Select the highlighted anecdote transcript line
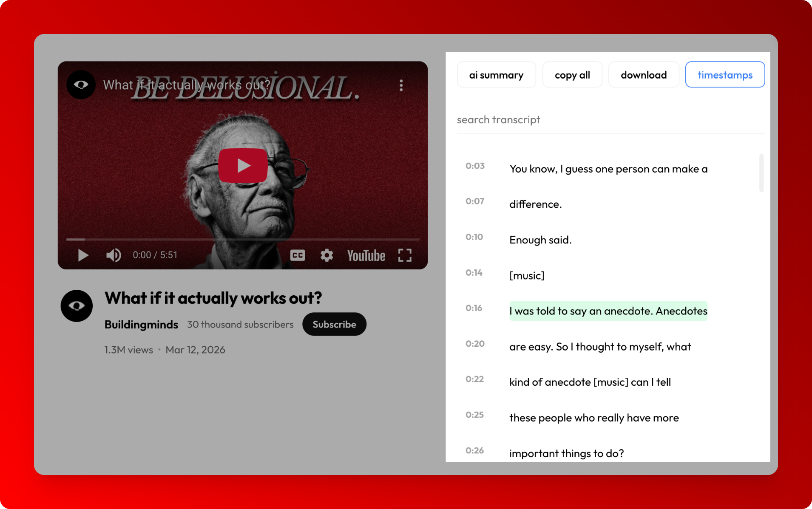 point(608,311)
